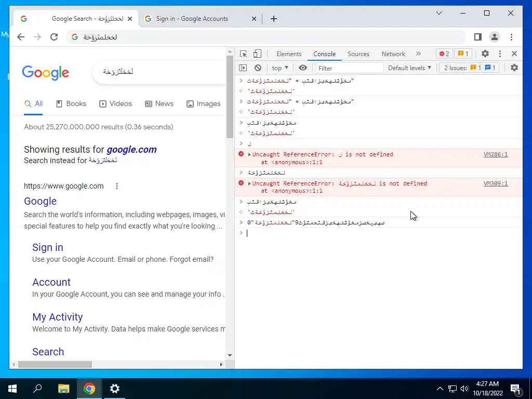532x399 pixels.
Task: Open Windows taskbar search
Action: (37, 389)
